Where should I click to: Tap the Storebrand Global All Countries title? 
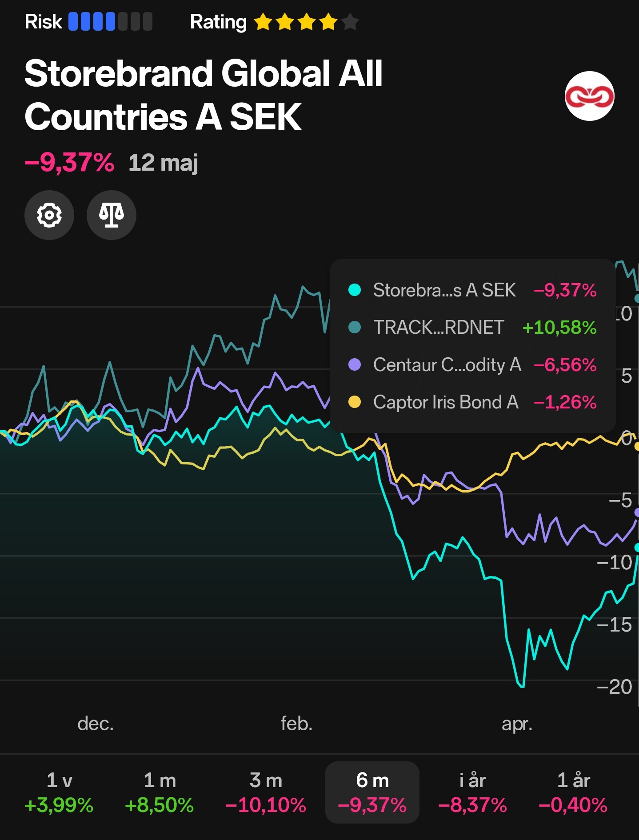click(x=203, y=95)
